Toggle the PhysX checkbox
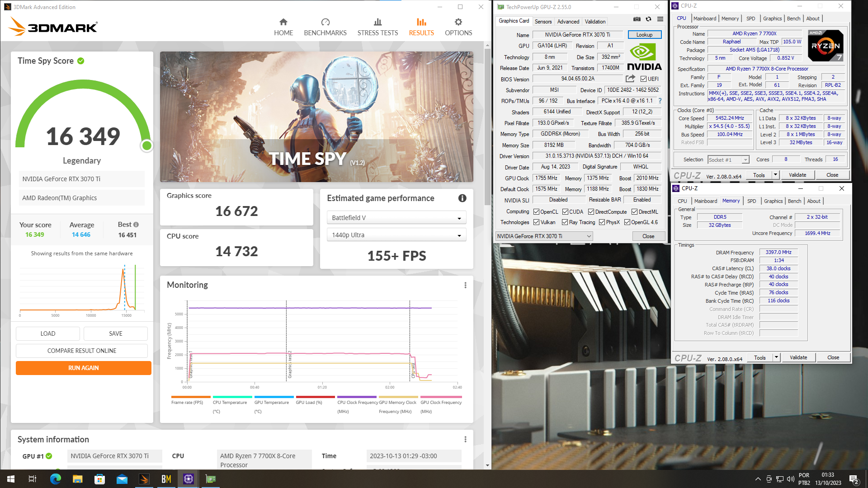868x488 pixels. click(x=602, y=222)
